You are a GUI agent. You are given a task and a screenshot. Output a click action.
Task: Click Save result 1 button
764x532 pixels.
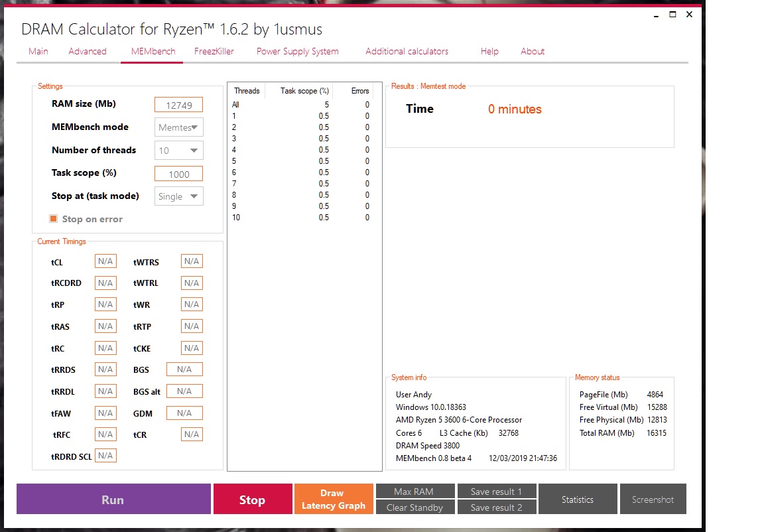tap(497, 491)
